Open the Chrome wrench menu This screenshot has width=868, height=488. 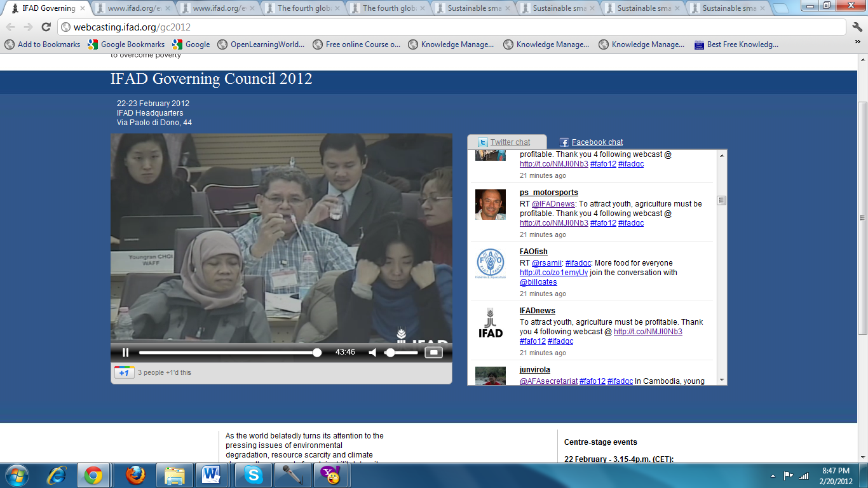click(857, 27)
